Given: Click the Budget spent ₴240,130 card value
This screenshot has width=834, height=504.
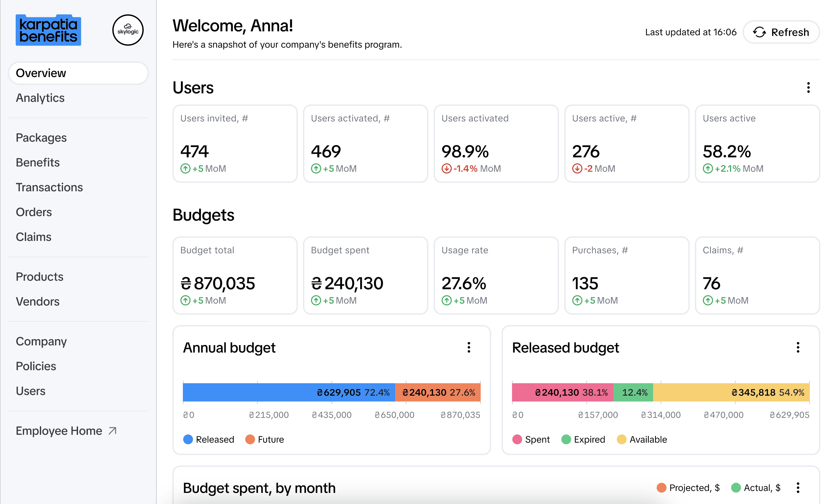Looking at the screenshot, I should [x=347, y=283].
